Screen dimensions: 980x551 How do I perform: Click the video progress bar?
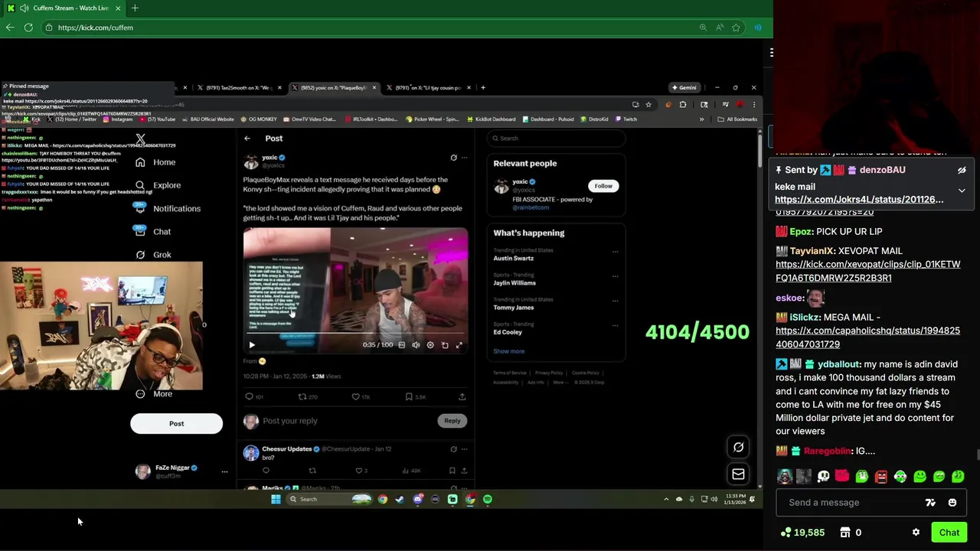click(x=355, y=334)
